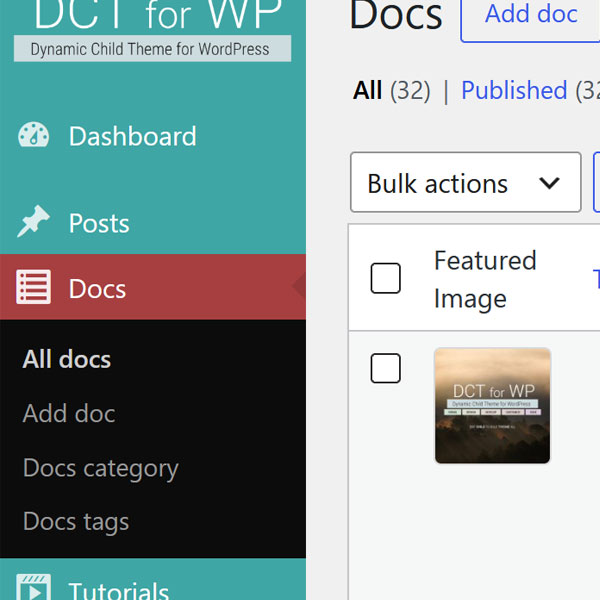Open Docs tags submenu item

76,522
